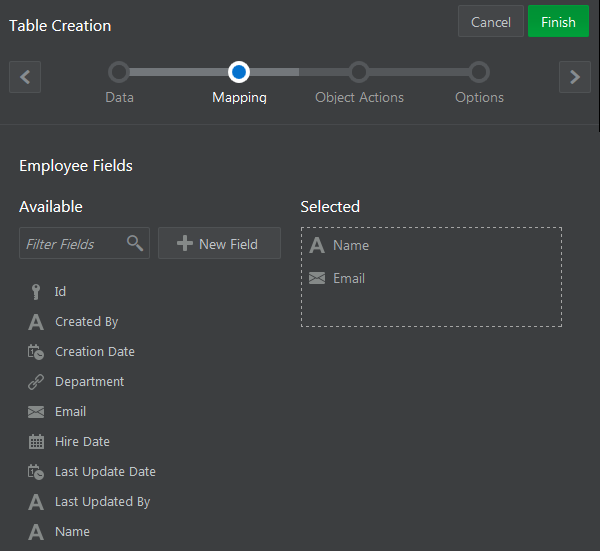Viewport: 600px width, 551px height.
Task: Click the datetime icon beside Last Update Date
Action: 36,472
